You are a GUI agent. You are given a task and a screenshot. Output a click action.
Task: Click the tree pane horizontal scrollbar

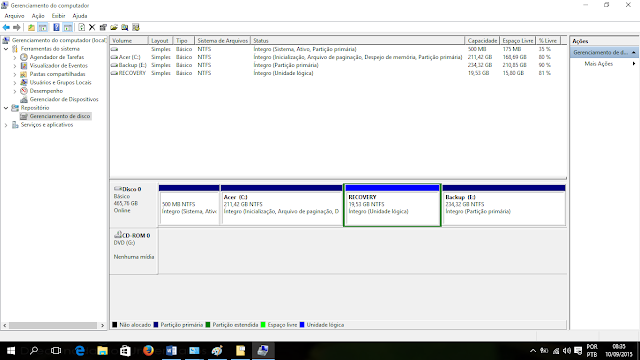[53, 325]
